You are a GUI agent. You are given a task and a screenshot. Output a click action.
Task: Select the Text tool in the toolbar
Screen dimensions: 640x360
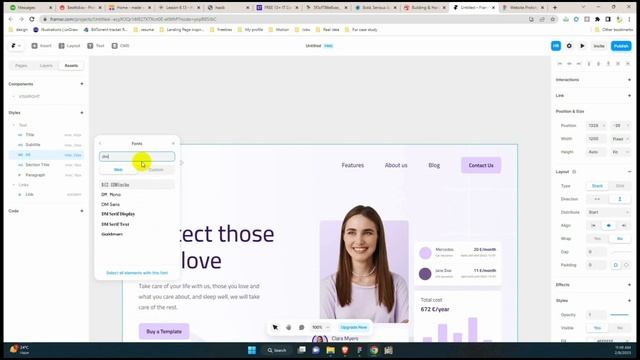[x=96, y=46]
